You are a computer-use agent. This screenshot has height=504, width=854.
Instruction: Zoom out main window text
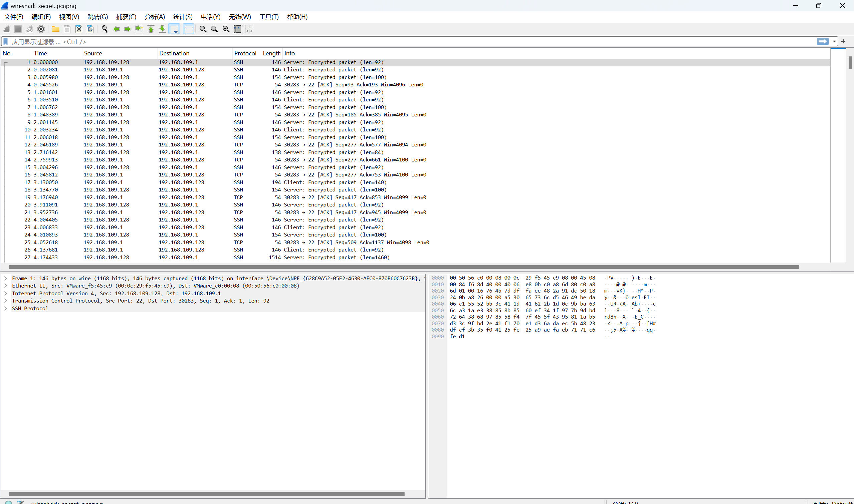214,29
